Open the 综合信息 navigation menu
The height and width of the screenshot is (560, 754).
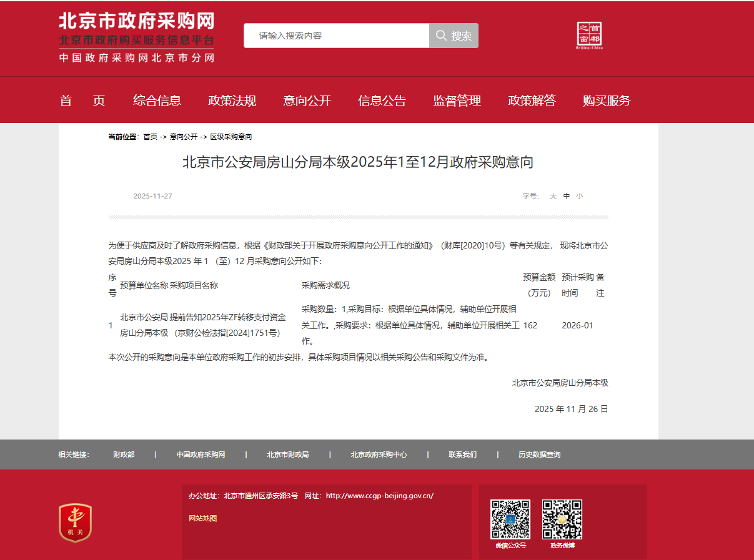pyautogui.click(x=157, y=101)
